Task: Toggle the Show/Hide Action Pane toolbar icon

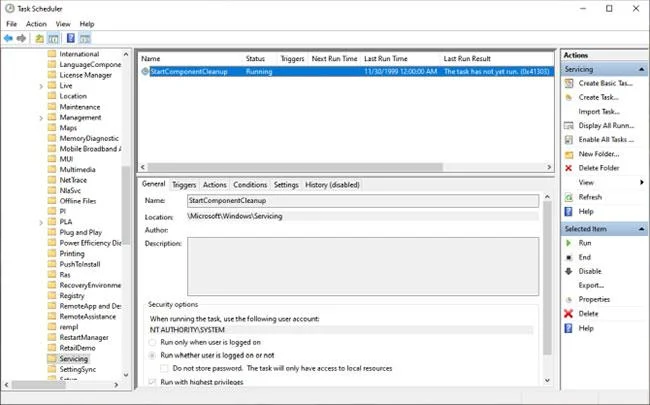Action: coord(85,39)
